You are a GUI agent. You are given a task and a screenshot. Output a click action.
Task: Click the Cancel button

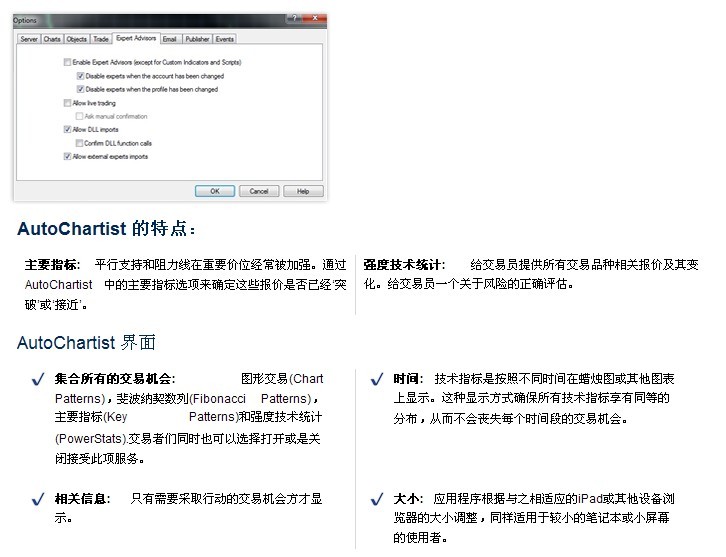point(259,191)
